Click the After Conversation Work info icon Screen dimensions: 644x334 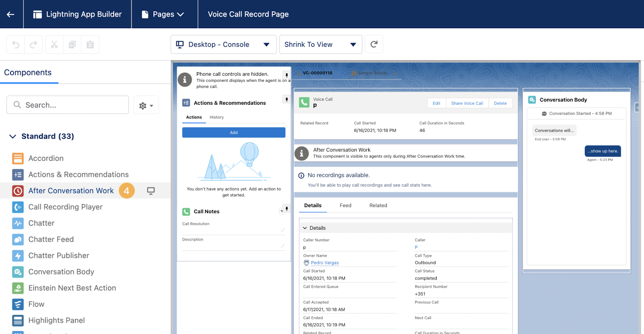click(x=301, y=154)
